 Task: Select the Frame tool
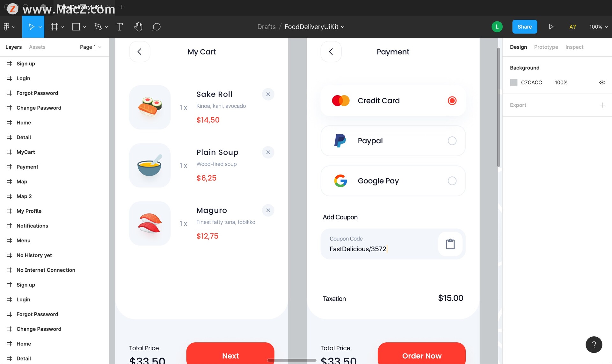(x=55, y=27)
